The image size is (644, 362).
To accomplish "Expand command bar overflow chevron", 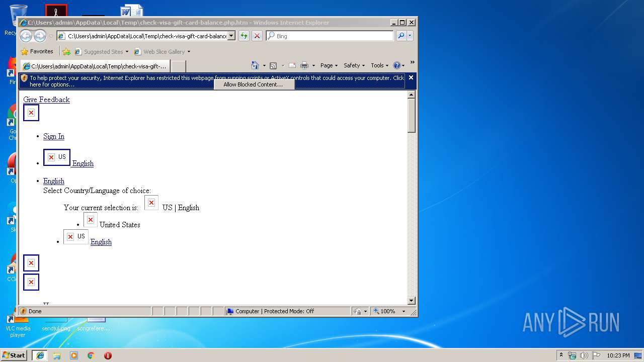I will tap(412, 62).
